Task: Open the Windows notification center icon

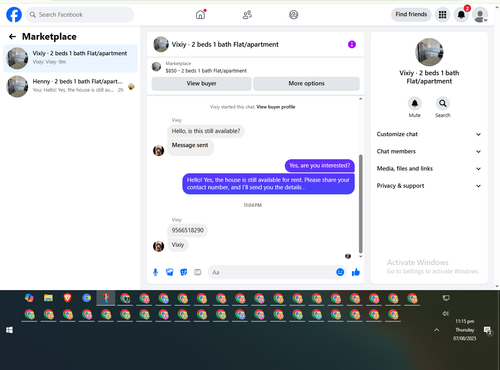Action: click(488, 330)
